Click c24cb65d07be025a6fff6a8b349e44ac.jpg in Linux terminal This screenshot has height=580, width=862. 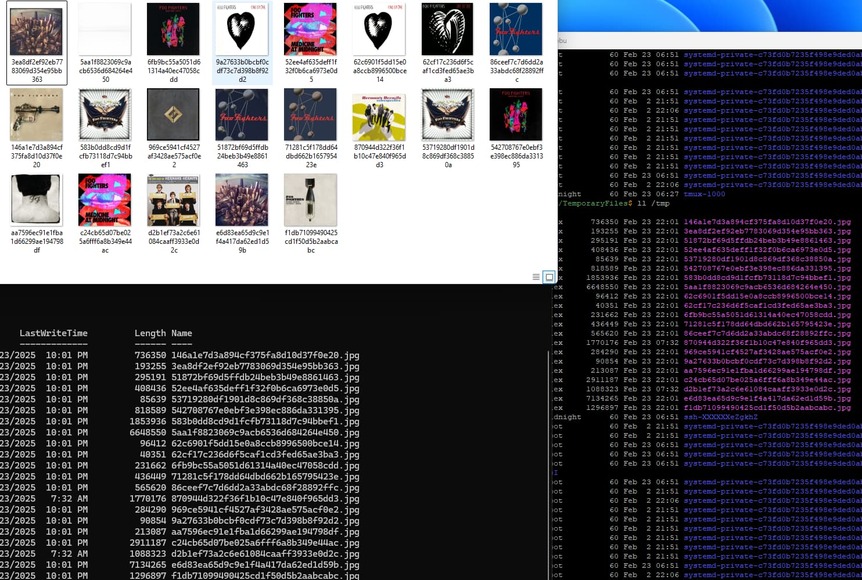[x=767, y=380]
